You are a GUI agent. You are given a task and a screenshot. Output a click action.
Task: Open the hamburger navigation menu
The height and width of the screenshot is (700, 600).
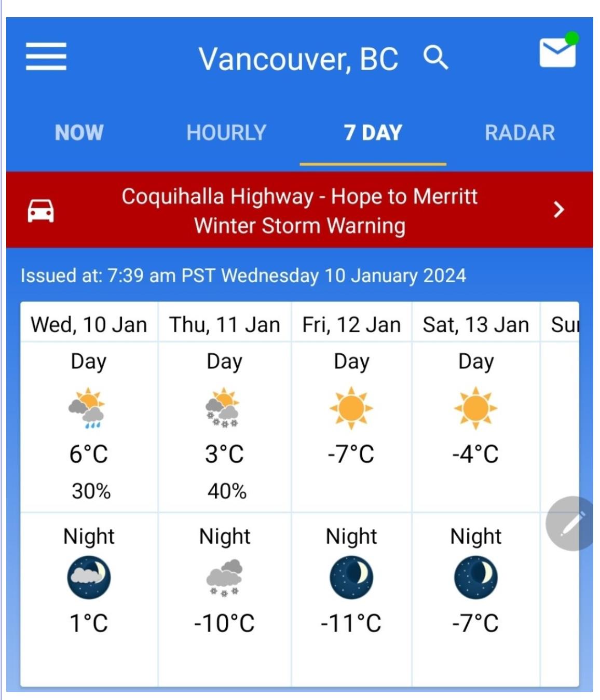click(x=46, y=57)
